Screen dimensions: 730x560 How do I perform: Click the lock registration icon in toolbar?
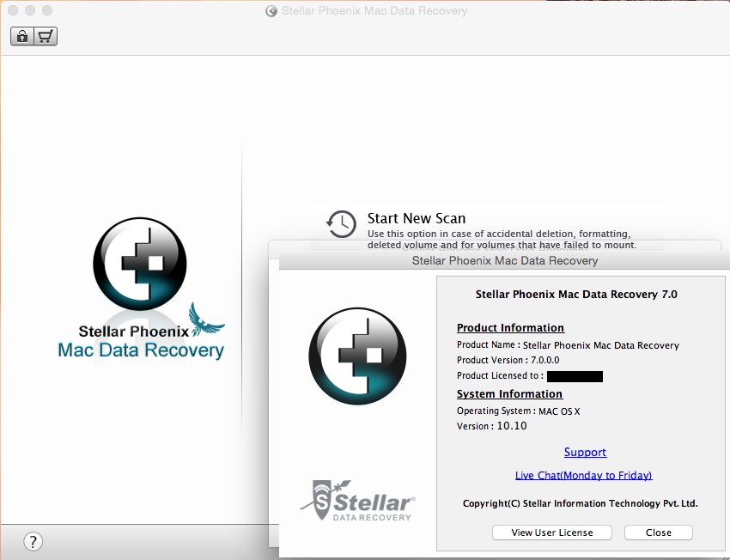tap(21, 36)
